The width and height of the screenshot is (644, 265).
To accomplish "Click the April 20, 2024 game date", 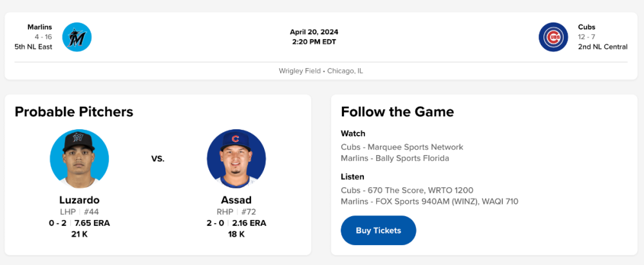I will tap(314, 32).
